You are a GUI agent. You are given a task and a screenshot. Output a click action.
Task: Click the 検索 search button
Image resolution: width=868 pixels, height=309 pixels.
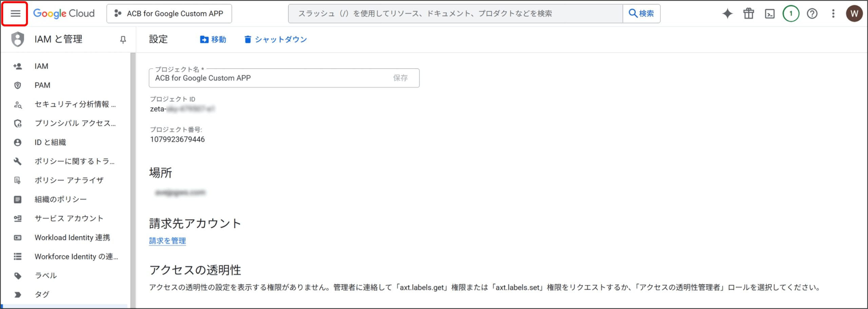(641, 14)
